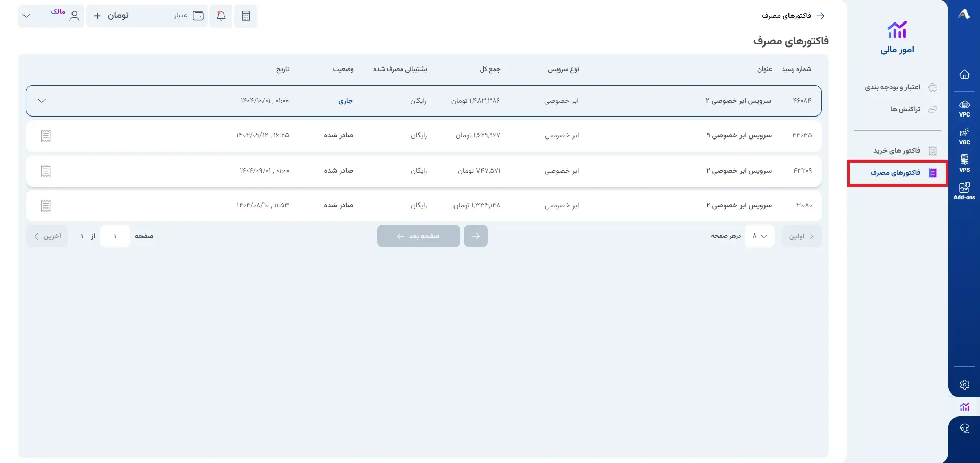The height and width of the screenshot is (463, 980).
Task: Click the wallet credit icon
Action: [198, 16]
